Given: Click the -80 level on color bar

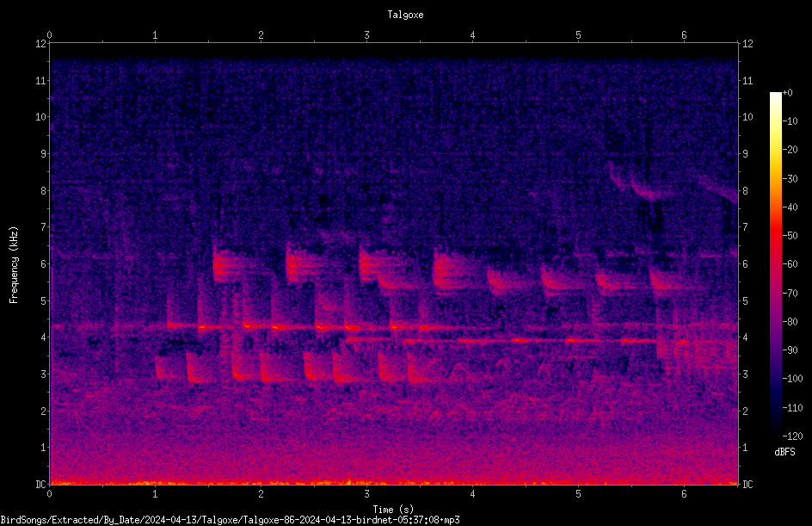Looking at the screenshot, I should click(x=790, y=322).
